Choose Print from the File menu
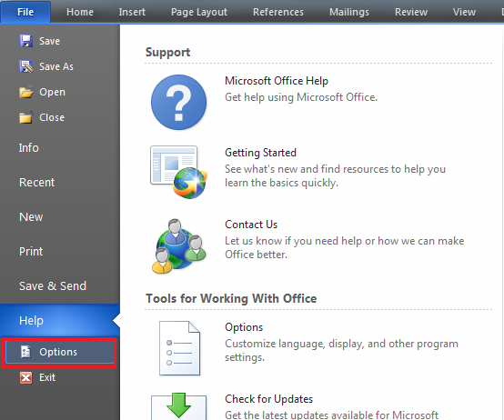 31,252
